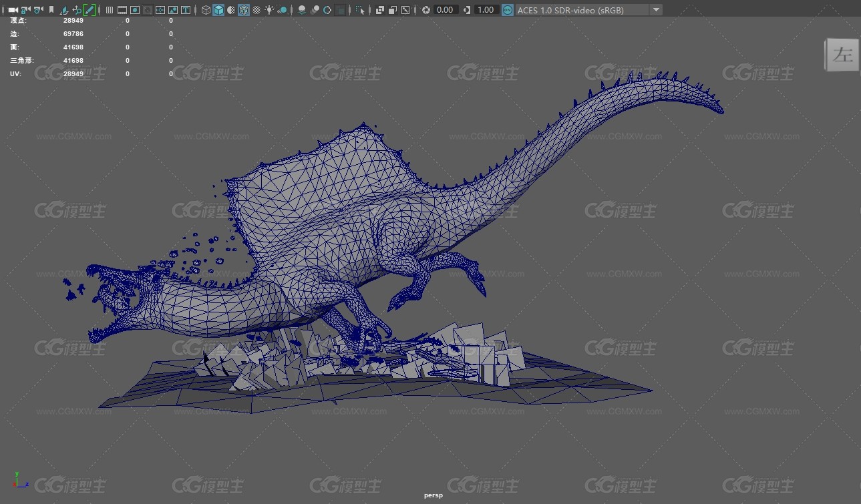
Task: Click the UV count value 28949
Action: [x=73, y=74]
